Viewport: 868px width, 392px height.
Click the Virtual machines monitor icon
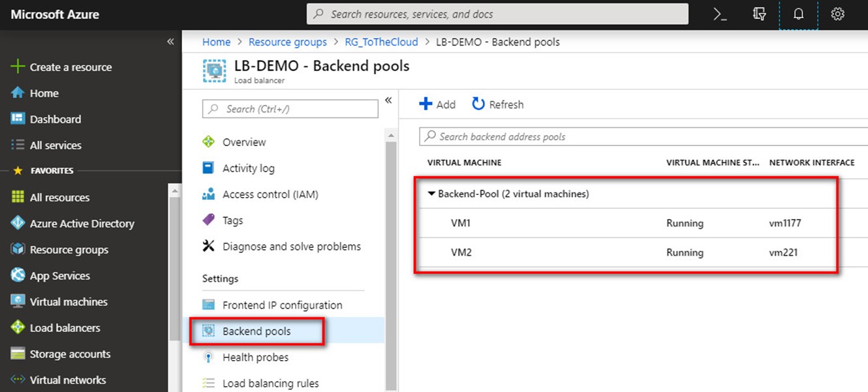pos(18,302)
